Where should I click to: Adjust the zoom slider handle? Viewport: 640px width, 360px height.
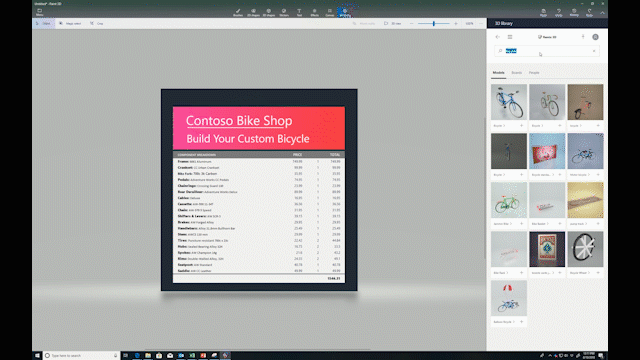pos(434,24)
